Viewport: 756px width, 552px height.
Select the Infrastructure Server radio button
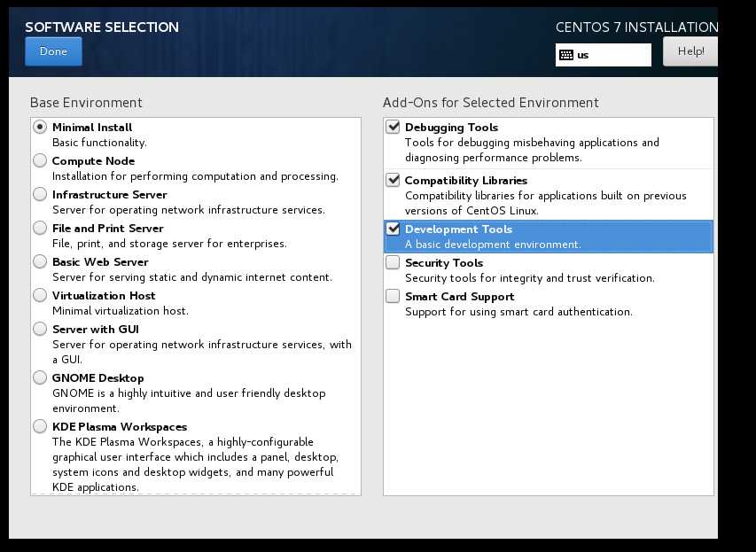pyautogui.click(x=40, y=194)
